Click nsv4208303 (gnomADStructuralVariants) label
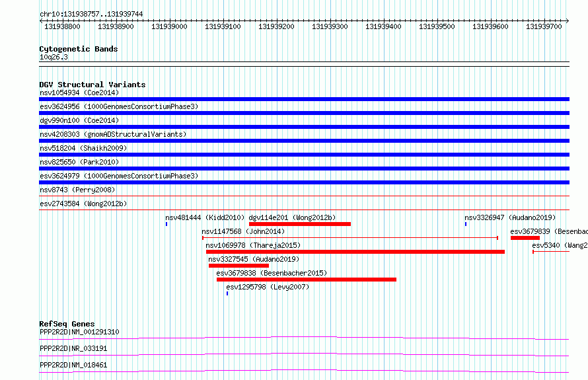Image resolution: width=588 pixels, height=380 pixels. (113, 134)
